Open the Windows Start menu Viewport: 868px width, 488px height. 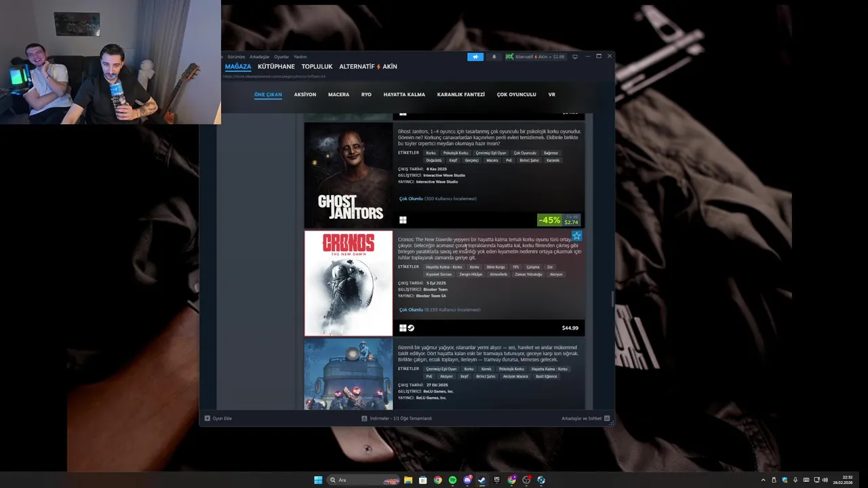318,480
